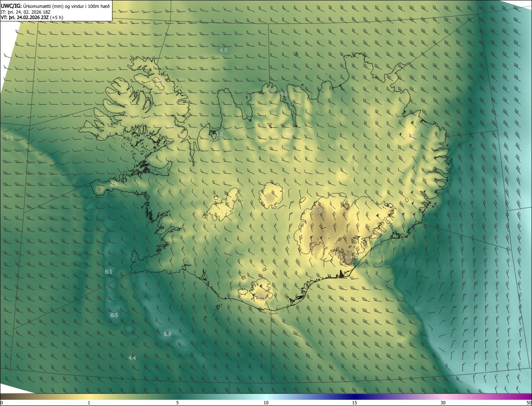Click the 0.4 value label on the map
The height and width of the screenshot is (406, 532).
348,258
